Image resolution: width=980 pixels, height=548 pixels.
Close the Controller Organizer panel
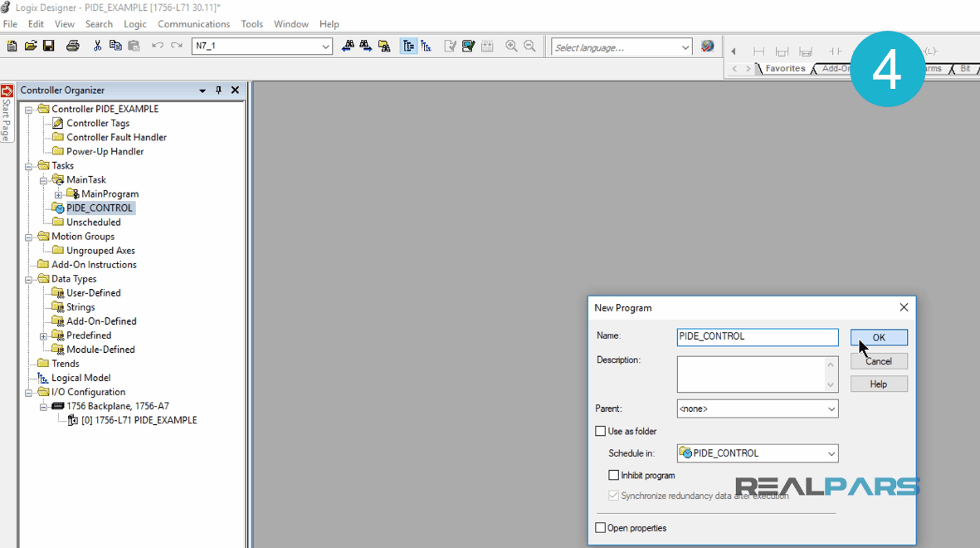click(235, 90)
